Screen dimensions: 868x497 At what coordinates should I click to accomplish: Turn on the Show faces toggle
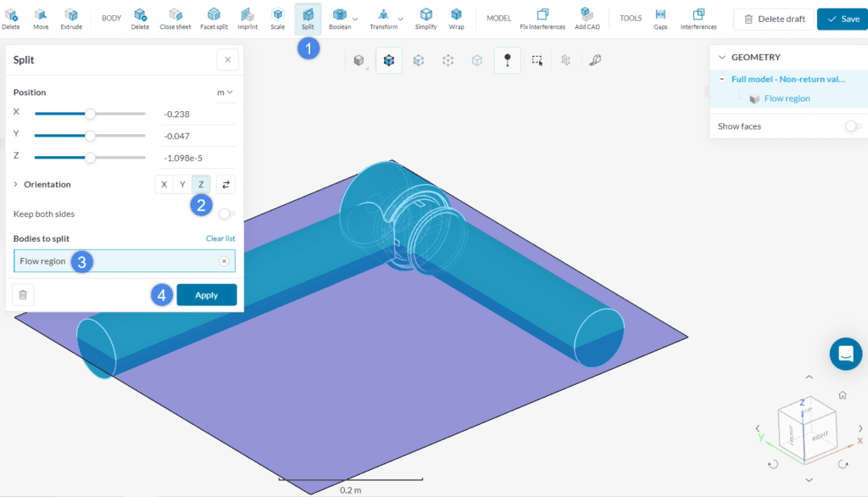click(x=850, y=126)
